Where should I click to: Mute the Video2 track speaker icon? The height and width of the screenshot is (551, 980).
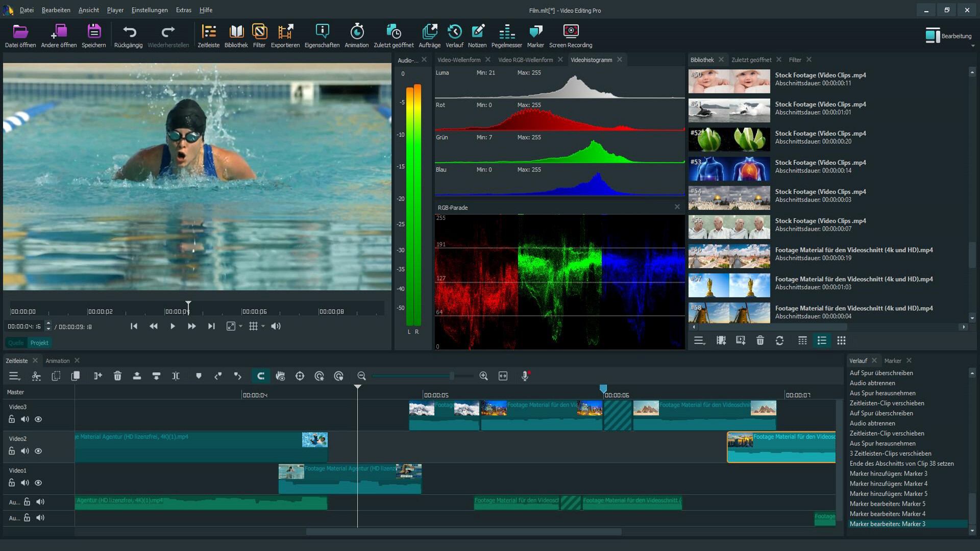24,451
